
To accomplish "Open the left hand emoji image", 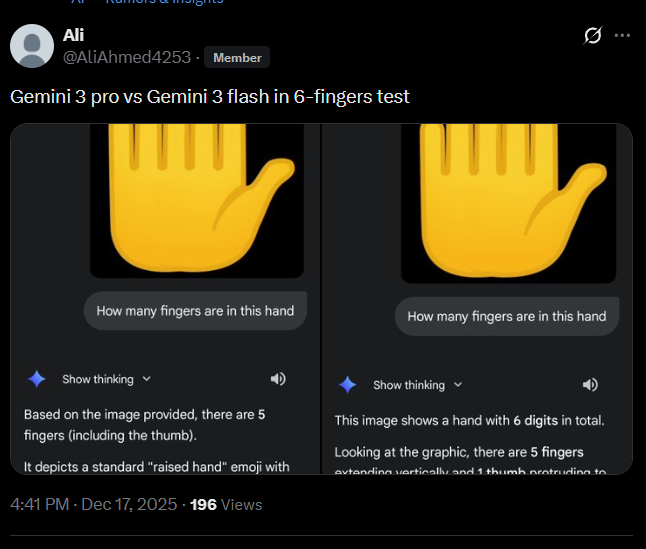I will click(x=196, y=200).
